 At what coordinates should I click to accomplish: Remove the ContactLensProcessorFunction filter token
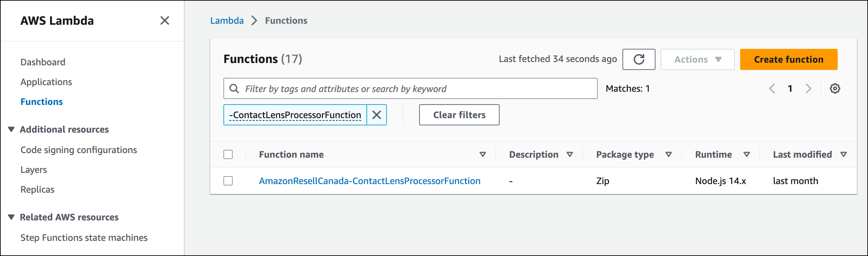[x=376, y=115]
